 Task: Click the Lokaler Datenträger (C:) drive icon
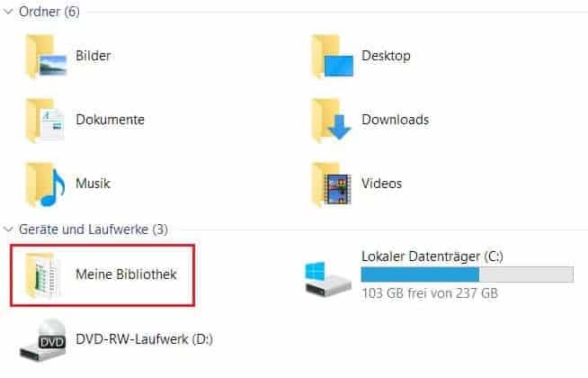tap(328, 278)
